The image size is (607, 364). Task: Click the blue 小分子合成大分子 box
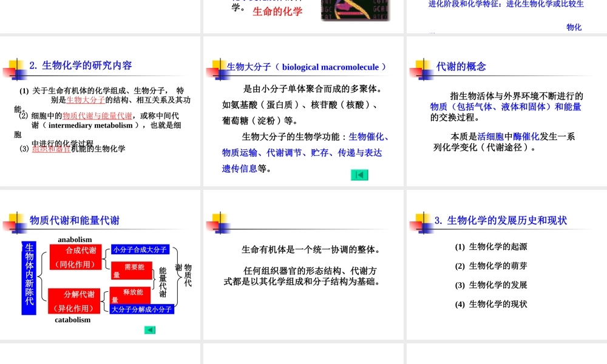point(141,249)
